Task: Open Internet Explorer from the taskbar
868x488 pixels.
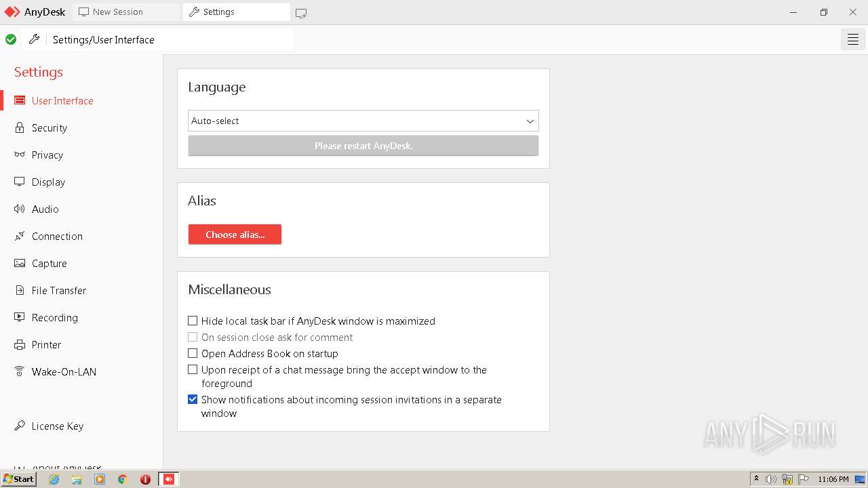Action: coord(54,479)
